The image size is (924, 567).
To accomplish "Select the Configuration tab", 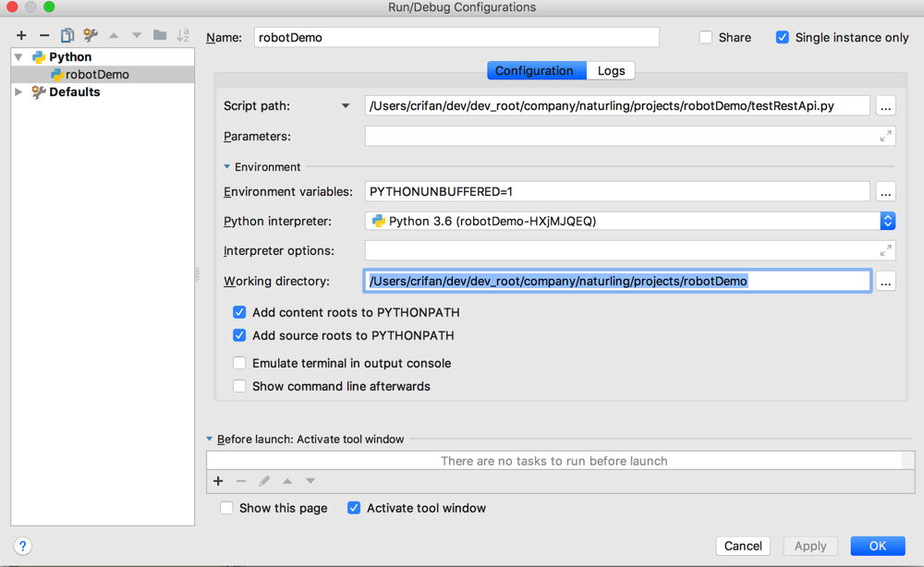I will click(x=534, y=71).
